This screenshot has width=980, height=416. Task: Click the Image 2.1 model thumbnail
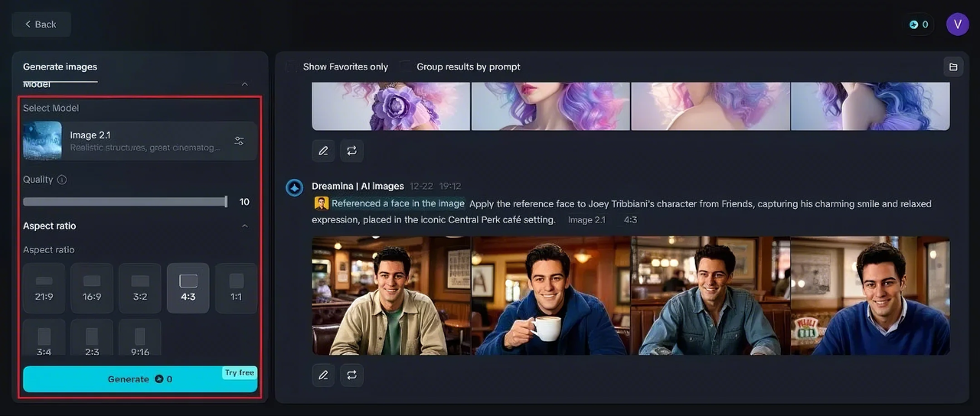point(42,141)
